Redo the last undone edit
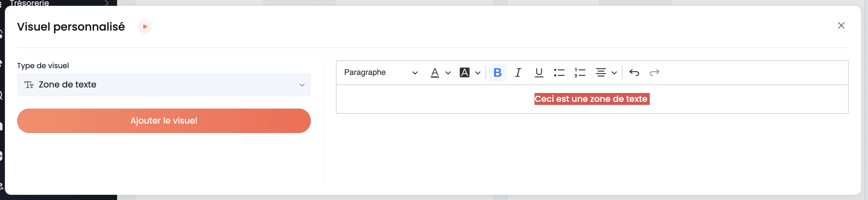Viewport: 868px width, 200px height. point(654,72)
